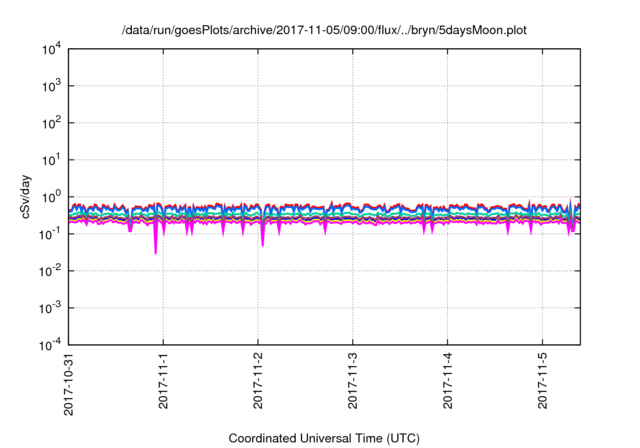Click the 10^-4 y-axis tick label

(x=50, y=345)
